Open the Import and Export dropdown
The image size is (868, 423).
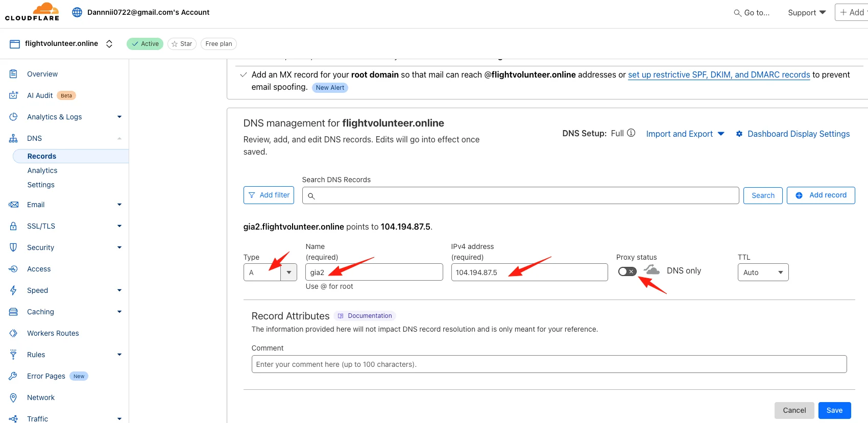(x=685, y=134)
